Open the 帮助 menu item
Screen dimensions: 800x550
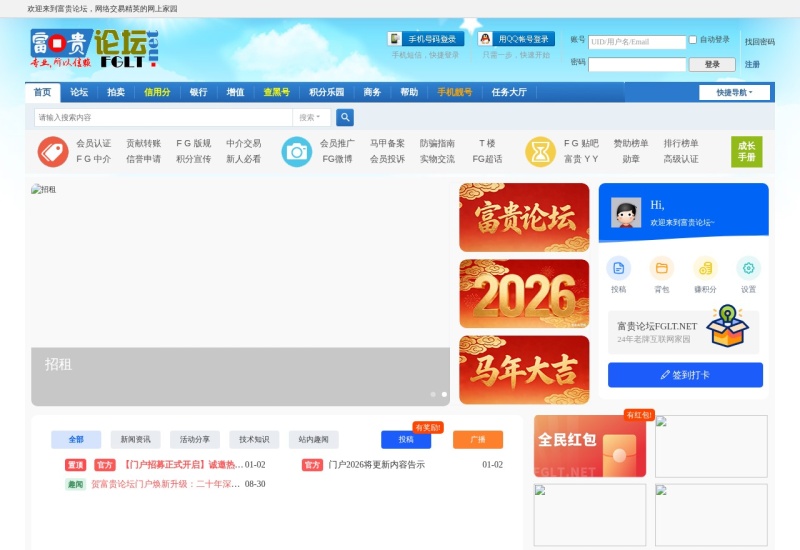point(409,92)
